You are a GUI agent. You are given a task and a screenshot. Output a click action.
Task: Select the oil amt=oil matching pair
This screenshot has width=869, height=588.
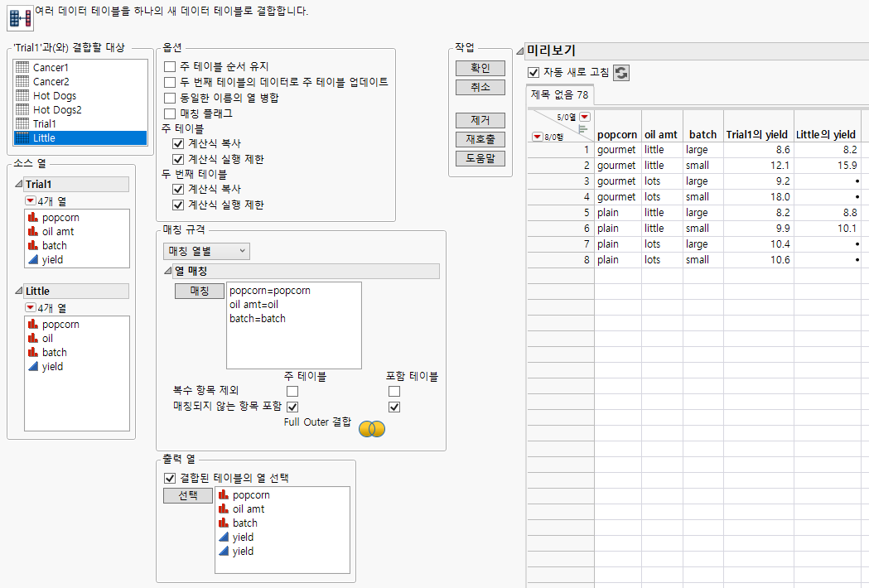coord(253,304)
